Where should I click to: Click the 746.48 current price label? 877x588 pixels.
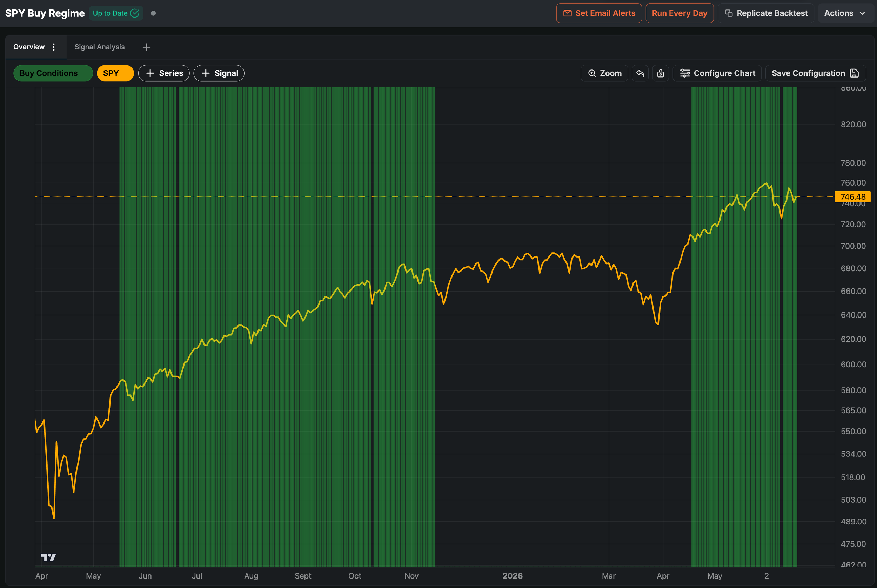(x=853, y=196)
